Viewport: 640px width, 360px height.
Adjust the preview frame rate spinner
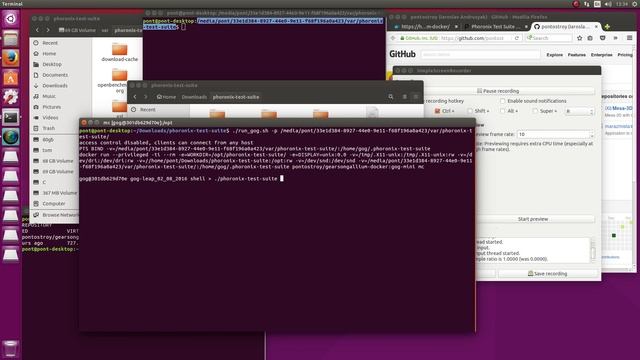coord(556,134)
